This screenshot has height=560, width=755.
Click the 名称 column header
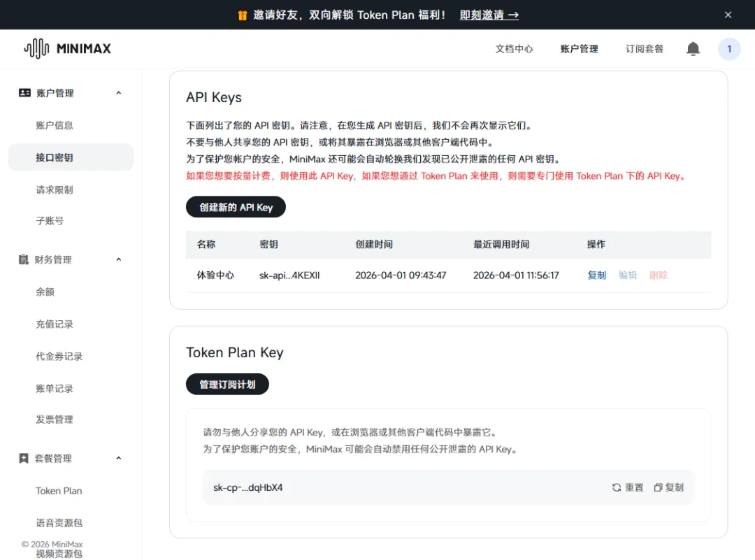coord(206,244)
